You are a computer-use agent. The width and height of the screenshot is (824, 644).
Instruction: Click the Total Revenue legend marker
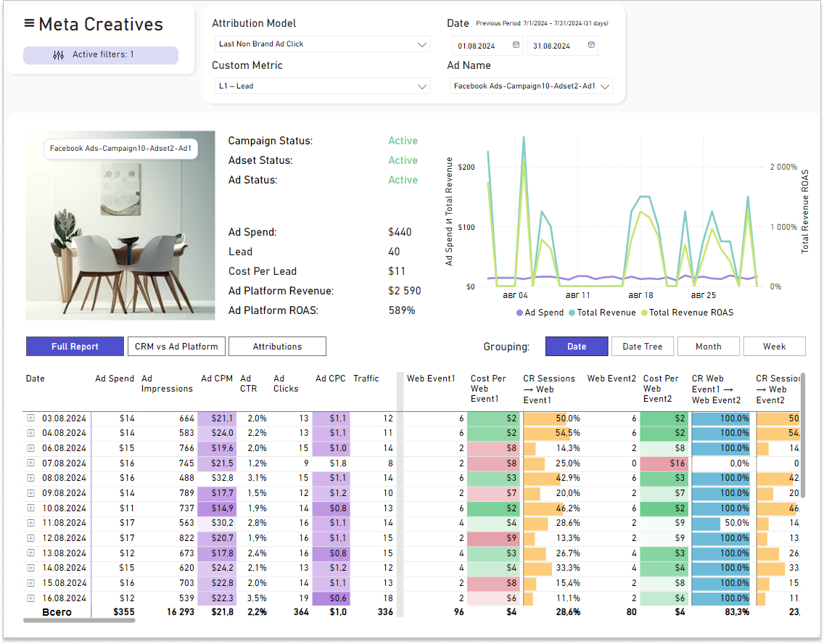572,313
